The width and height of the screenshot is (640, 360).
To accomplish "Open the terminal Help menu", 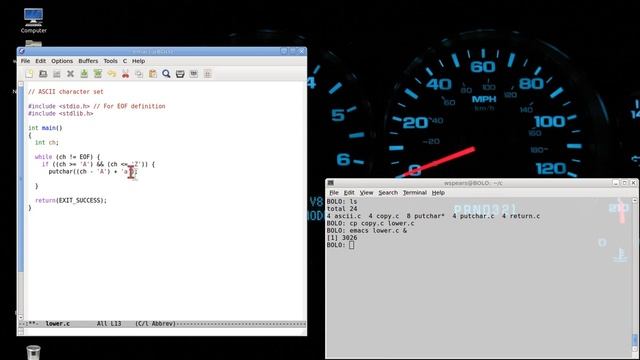I will coord(438,193).
